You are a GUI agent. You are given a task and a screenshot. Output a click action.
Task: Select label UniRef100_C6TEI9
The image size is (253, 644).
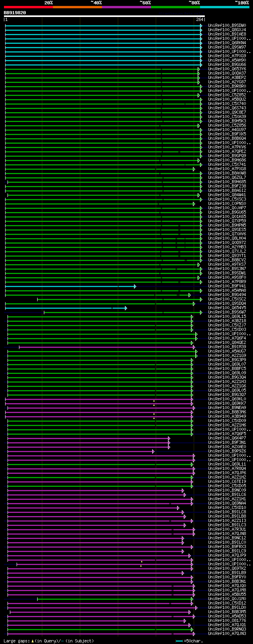tap(227, 481)
